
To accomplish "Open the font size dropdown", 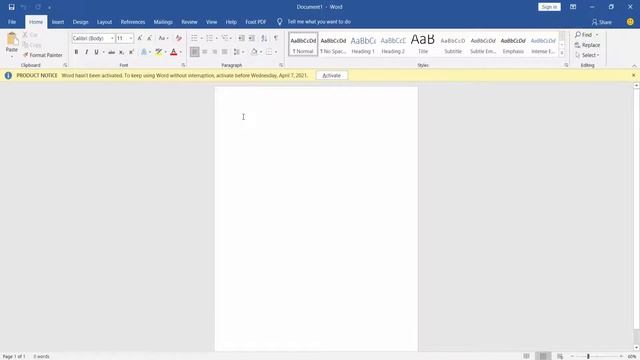I will [x=131, y=38].
